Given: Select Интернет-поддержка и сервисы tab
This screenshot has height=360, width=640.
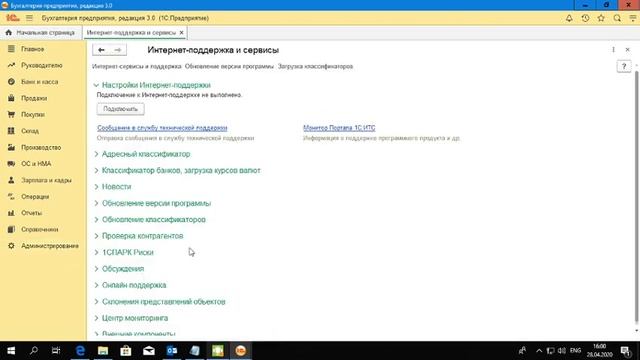Looking at the screenshot, I should 131,32.
